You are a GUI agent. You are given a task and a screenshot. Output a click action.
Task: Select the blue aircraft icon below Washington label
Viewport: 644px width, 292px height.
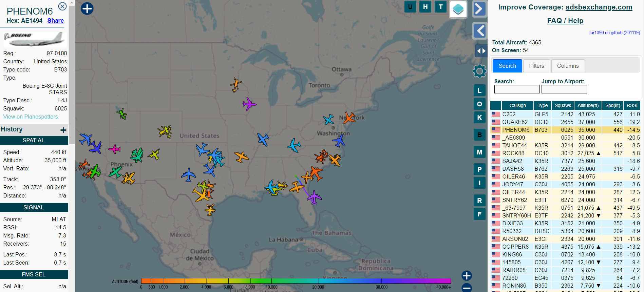pos(339,141)
